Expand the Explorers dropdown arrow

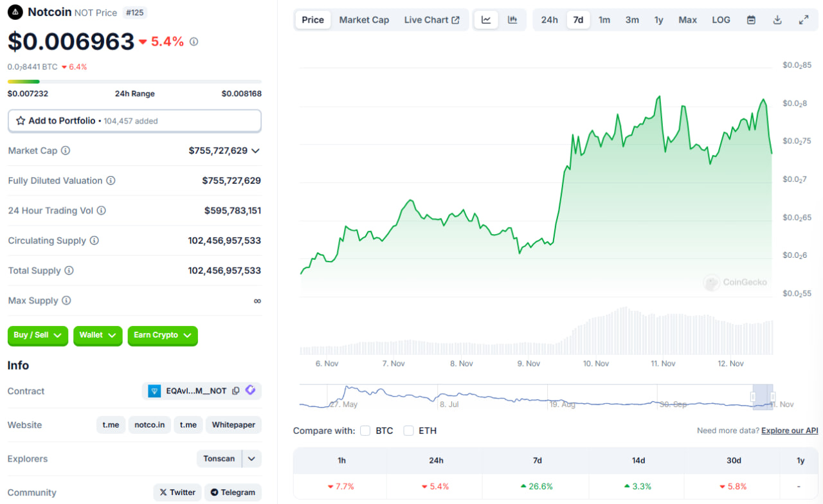tap(251, 459)
